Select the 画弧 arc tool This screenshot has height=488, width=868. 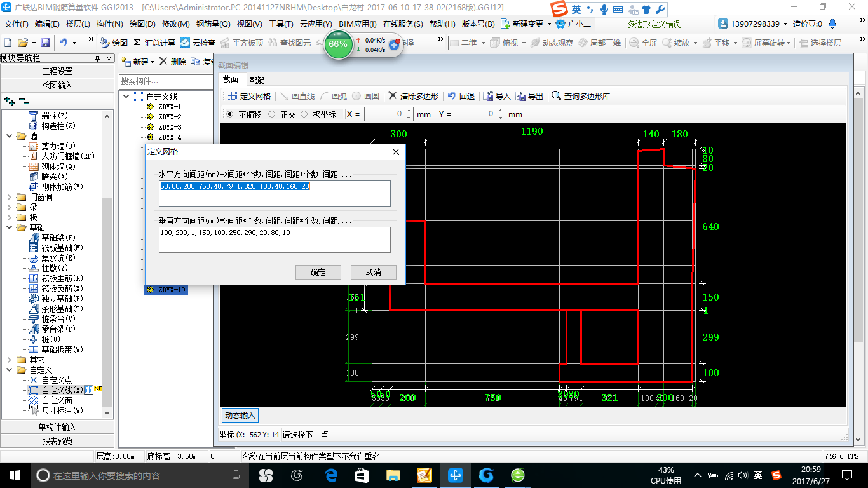pos(334,96)
